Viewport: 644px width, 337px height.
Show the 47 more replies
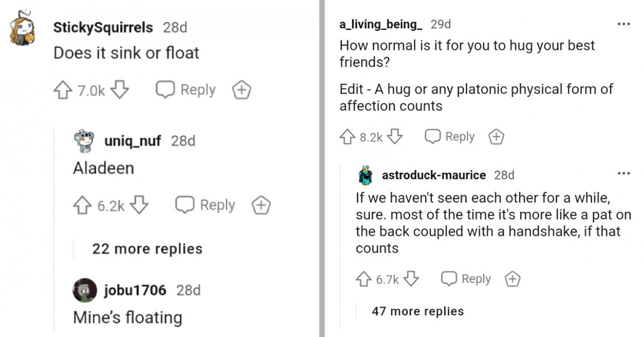(418, 311)
